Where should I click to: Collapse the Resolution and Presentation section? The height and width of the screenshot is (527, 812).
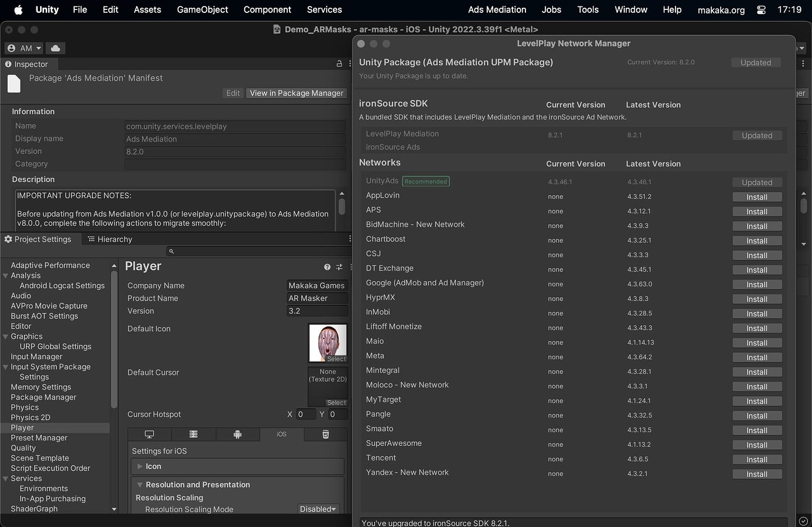(139, 485)
